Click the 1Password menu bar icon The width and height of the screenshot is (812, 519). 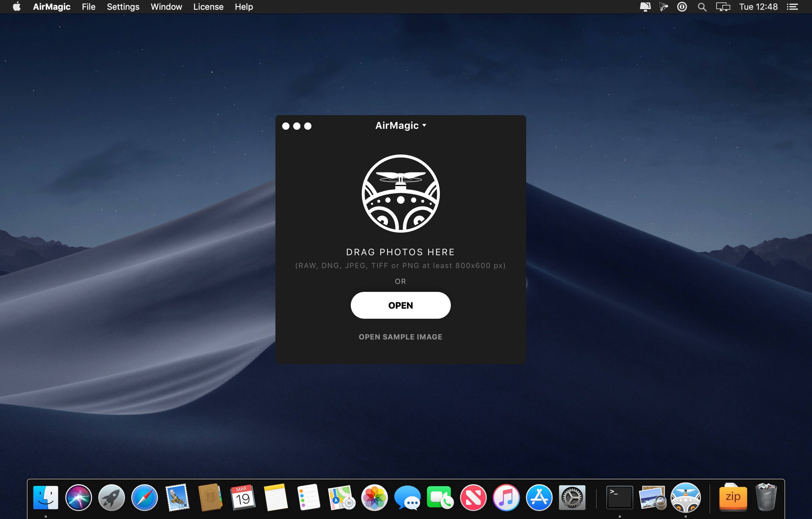coord(681,7)
